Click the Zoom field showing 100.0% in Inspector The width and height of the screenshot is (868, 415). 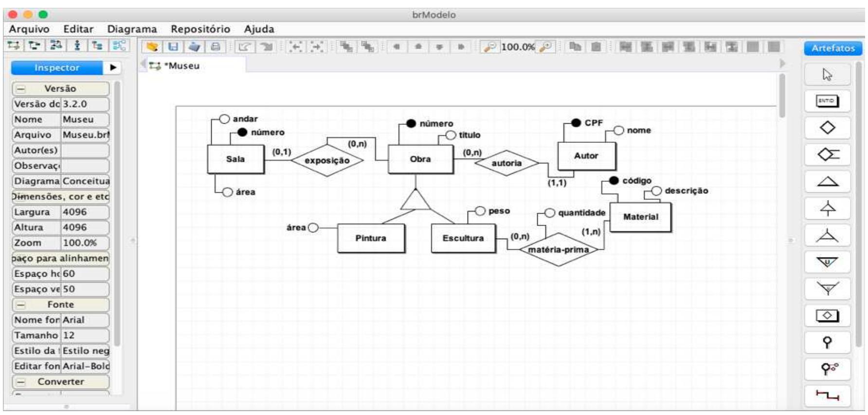coord(85,243)
